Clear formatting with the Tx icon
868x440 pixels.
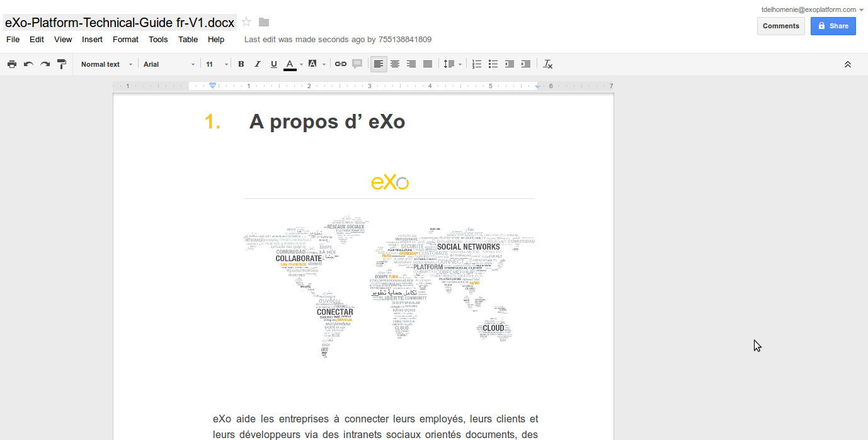point(548,64)
